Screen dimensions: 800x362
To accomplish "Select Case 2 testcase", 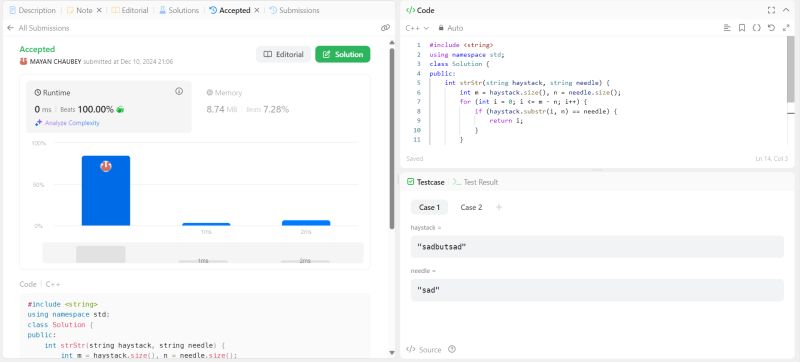I will click(471, 207).
